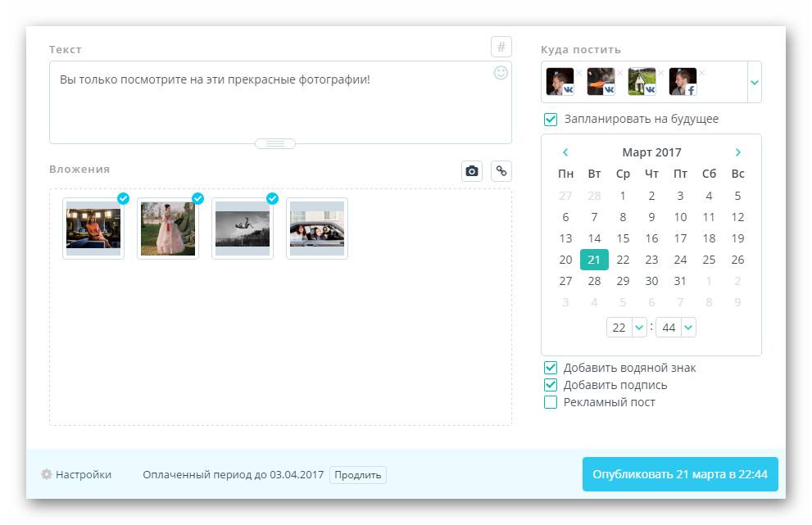The height and width of the screenshot is (525, 812).
Task: Click the hashtag icon above the text field
Action: tap(501, 47)
